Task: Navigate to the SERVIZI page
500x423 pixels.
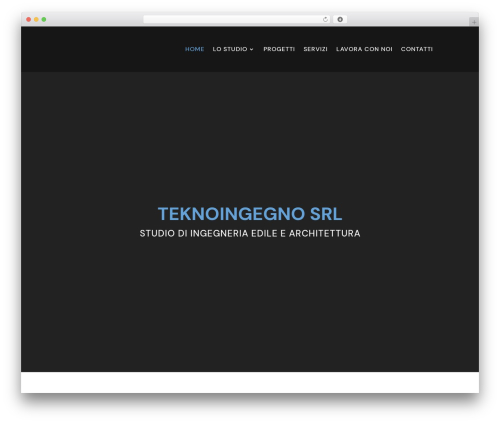Action: (x=315, y=49)
